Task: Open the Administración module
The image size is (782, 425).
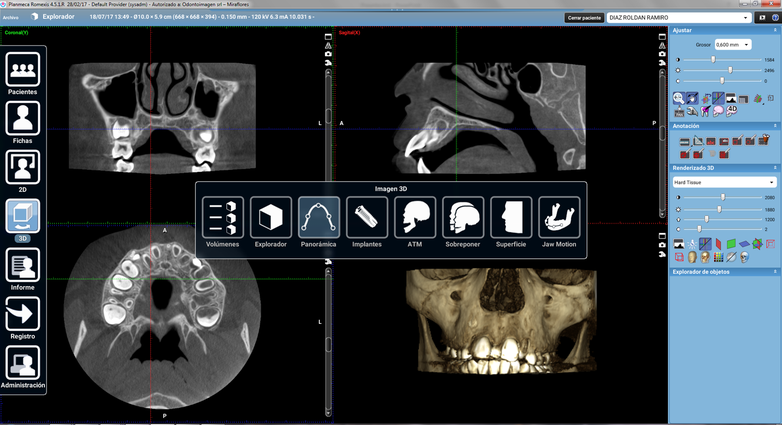Action: pos(22,367)
